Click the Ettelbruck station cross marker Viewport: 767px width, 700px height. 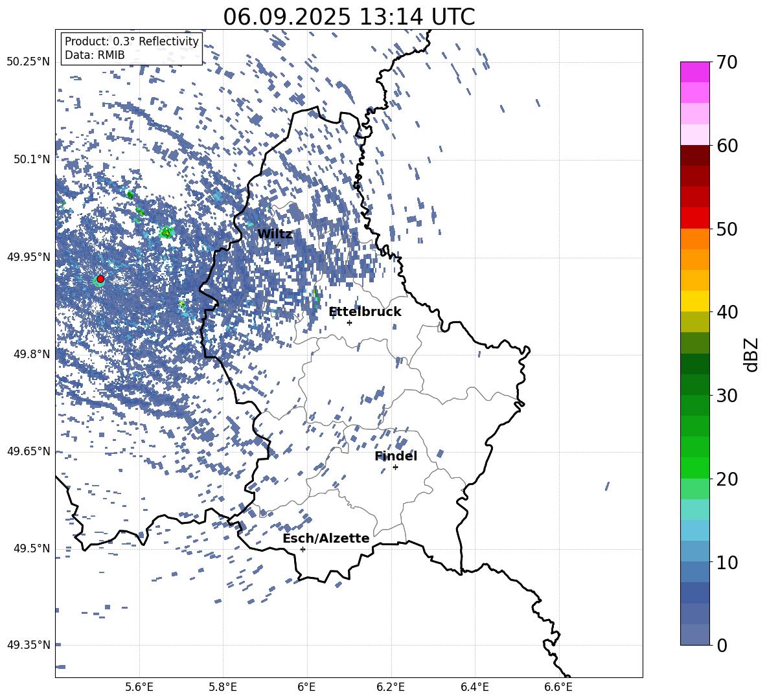point(349,322)
